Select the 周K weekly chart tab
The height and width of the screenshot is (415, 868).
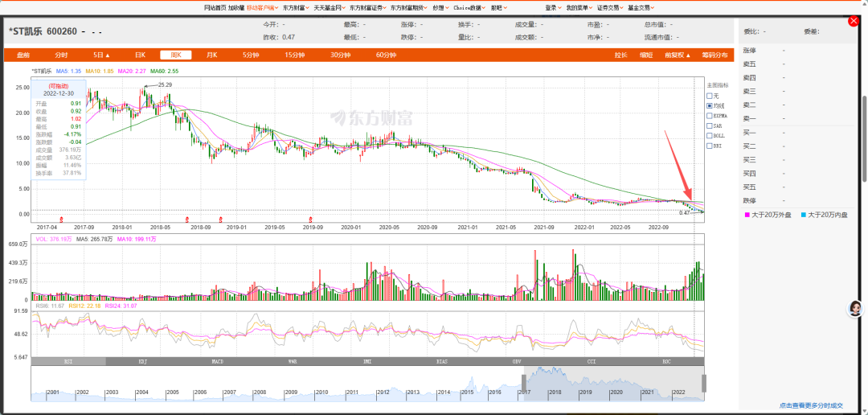pos(175,55)
